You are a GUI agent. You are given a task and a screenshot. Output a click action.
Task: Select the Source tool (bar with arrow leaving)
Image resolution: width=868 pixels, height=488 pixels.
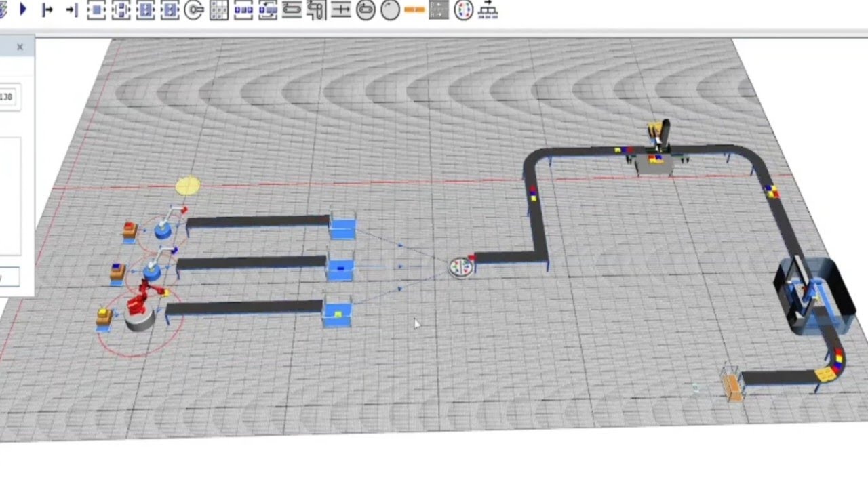[x=47, y=9]
